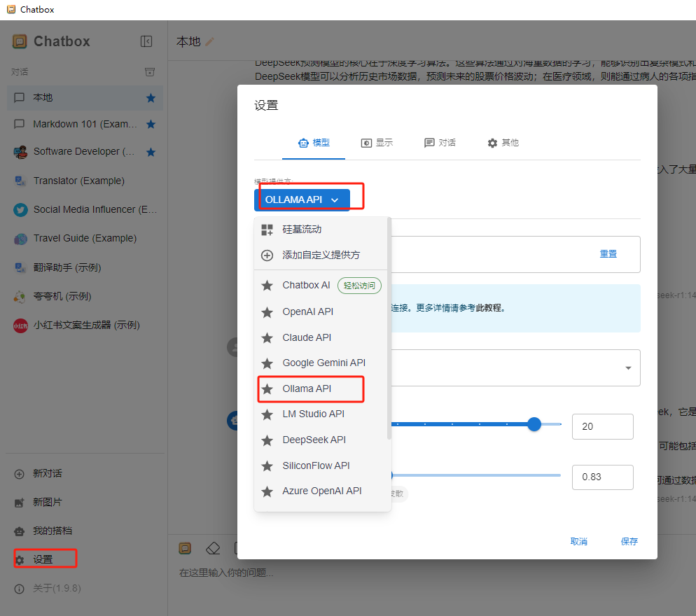
Task: Switch to the 显示 settings tab
Action: click(x=377, y=143)
